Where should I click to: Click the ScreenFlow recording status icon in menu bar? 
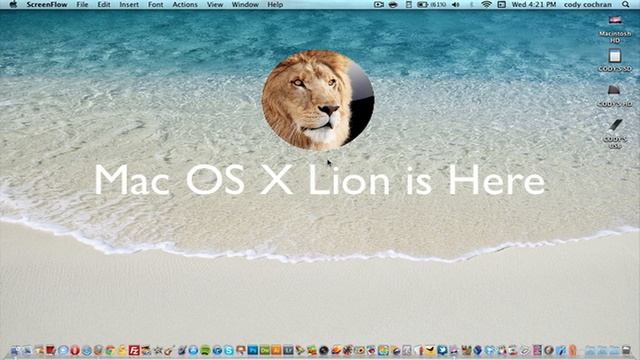click(379, 4)
